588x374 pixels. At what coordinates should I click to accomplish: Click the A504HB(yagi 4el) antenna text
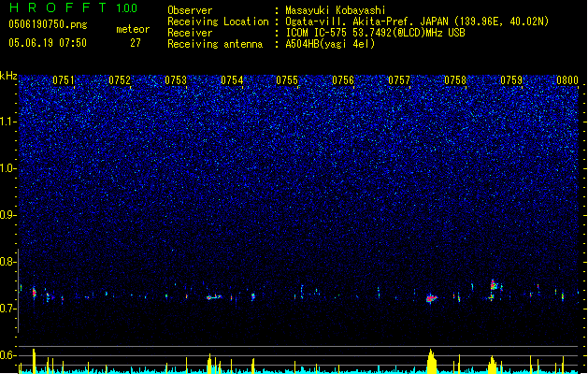[330, 44]
